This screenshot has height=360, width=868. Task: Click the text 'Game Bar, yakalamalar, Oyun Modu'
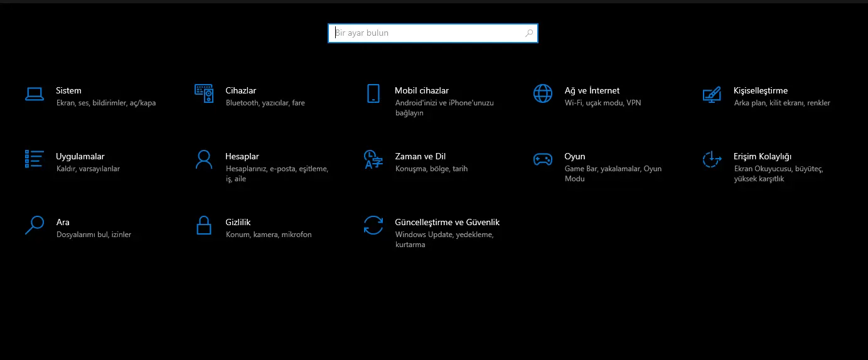(x=613, y=174)
